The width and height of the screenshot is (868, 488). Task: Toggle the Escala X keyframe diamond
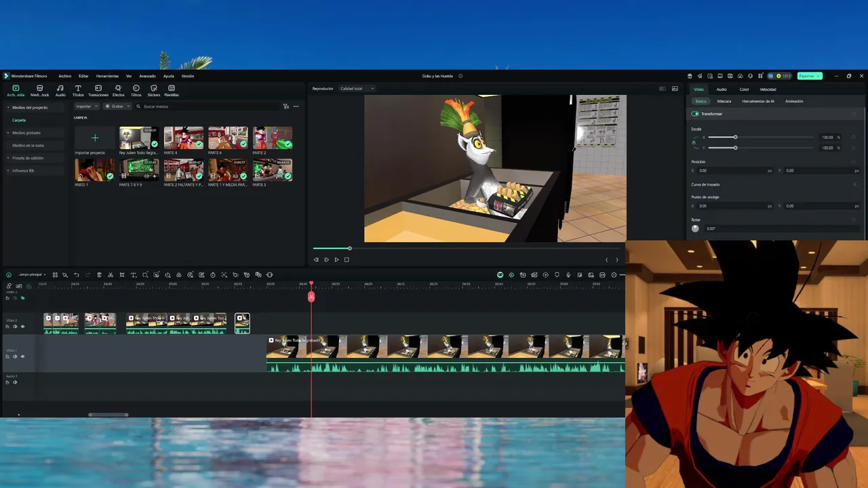(854, 138)
